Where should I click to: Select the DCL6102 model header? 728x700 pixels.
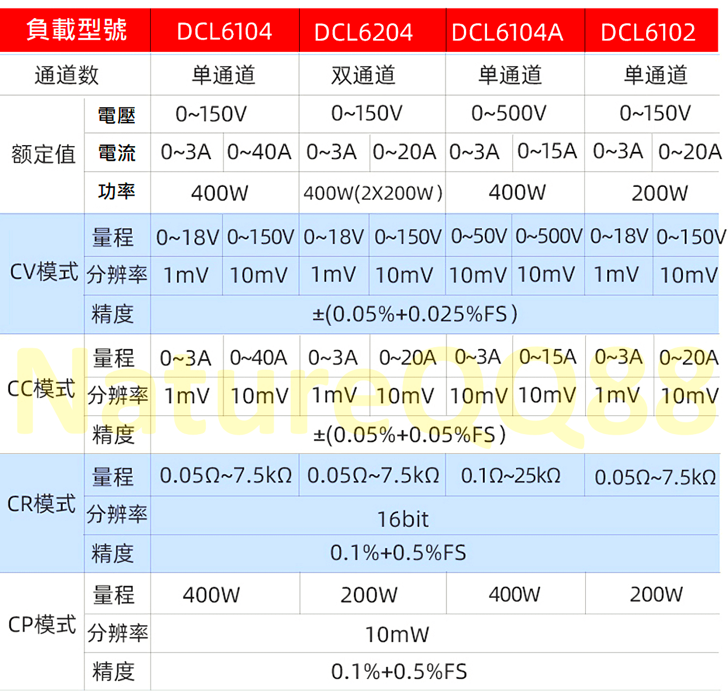pyautogui.click(x=648, y=32)
